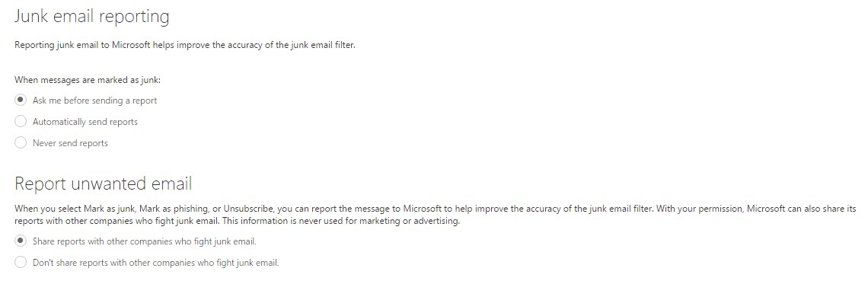Click the 'Reporting junk email to Microsoft helps' description
The width and height of the screenshot is (868, 297).
click(185, 45)
